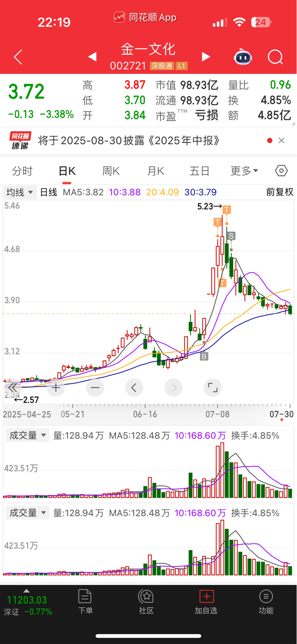Tap the orange 20:4.09 MA label

[x=163, y=192]
